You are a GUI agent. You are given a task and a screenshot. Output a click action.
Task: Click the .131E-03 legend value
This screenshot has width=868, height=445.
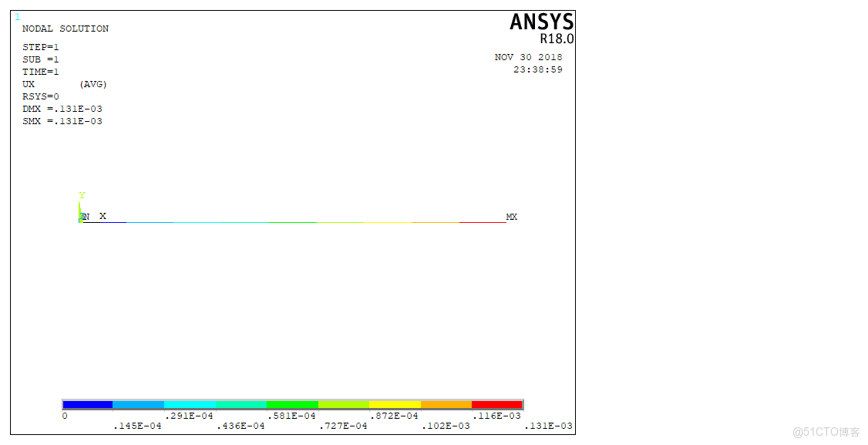[x=548, y=426]
